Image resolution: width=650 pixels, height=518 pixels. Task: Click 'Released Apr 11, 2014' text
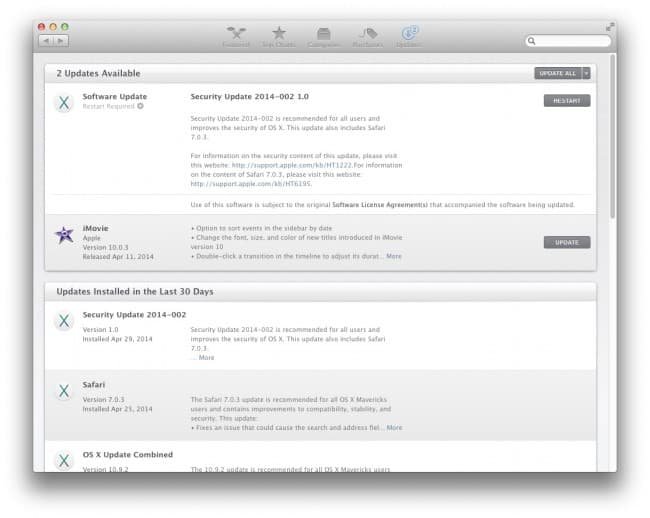tap(118, 257)
